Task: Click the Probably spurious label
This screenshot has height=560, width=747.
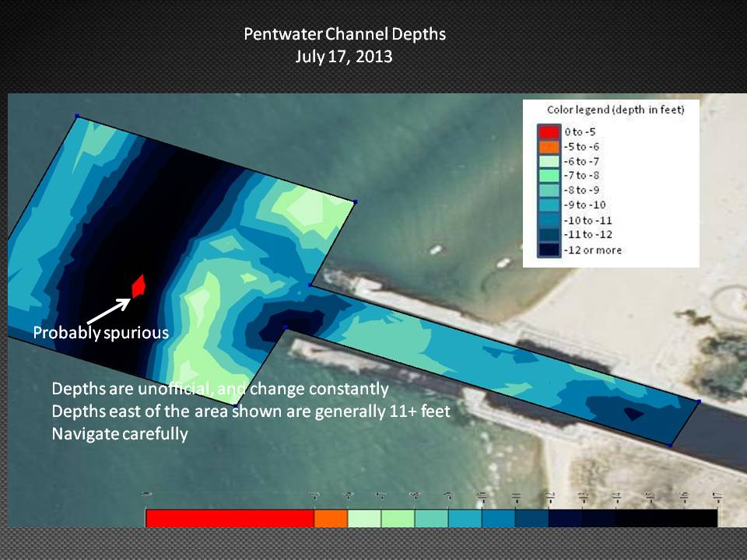Action: (100, 333)
